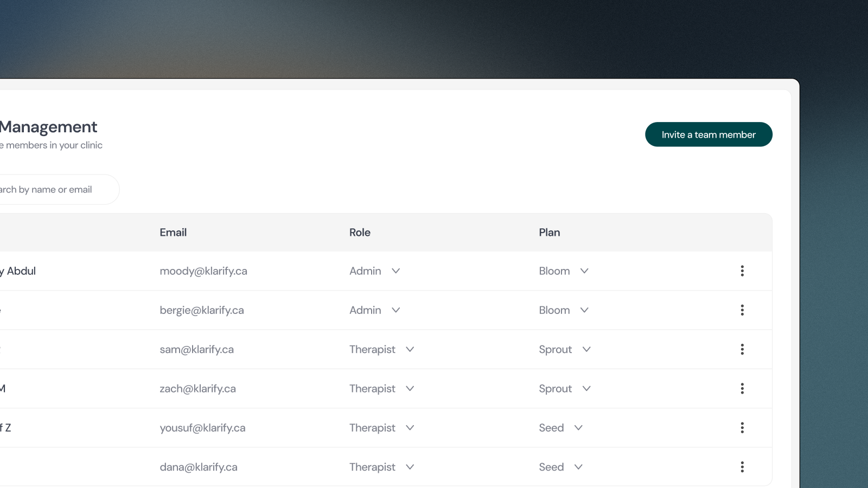Open the Role dropdown showing Admin for moody
The width and height of the screenshot is (868, 488).
coord(374,271)
